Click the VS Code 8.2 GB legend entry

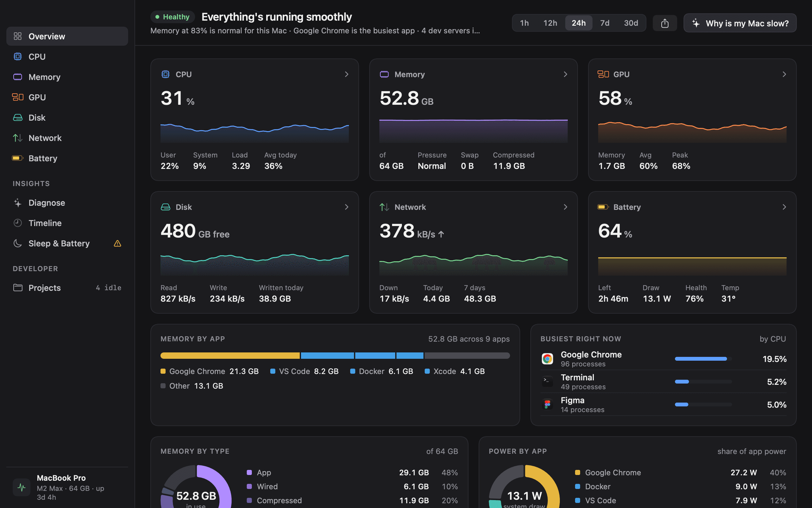[304, 371]
